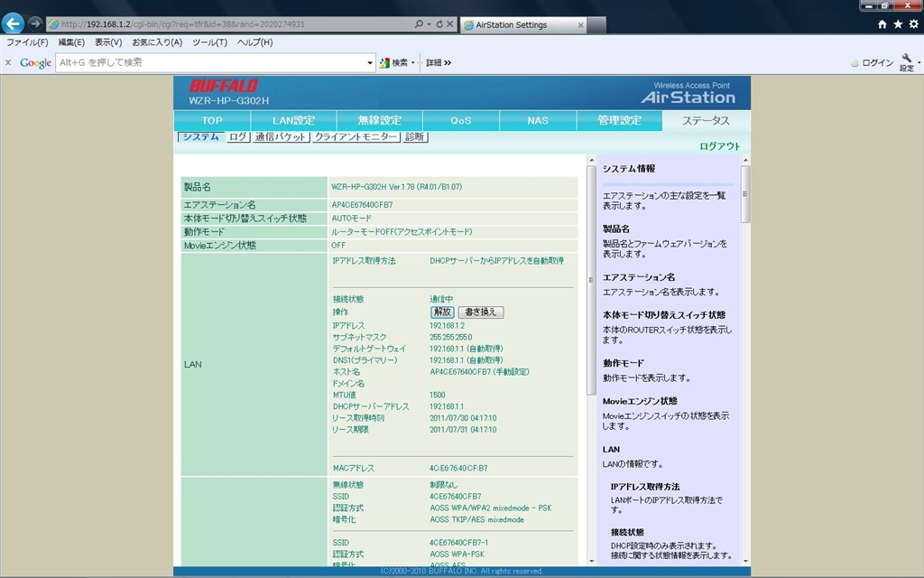Click the ログアウト link
The image size is (924, 578).
[x=719, y=146]
